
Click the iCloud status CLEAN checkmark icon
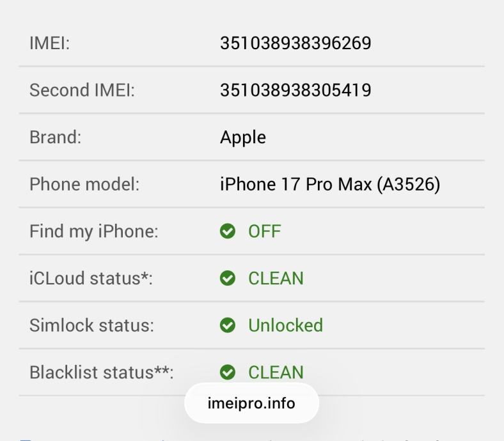tap(227, 278)
